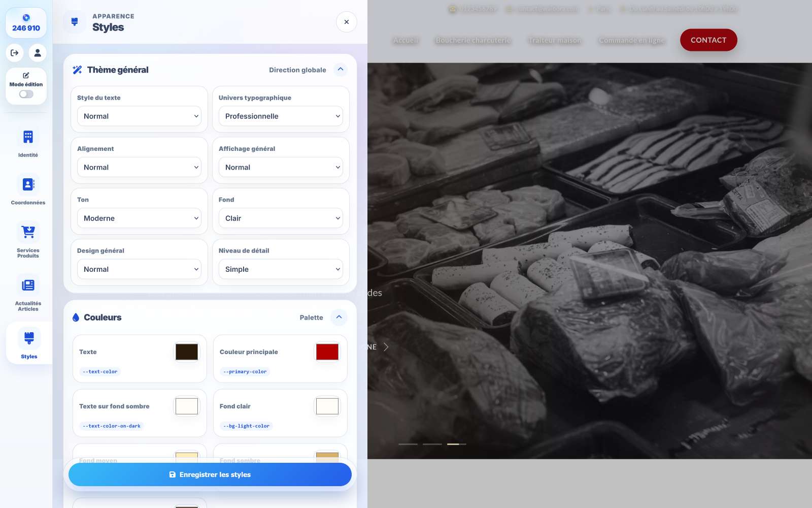812x508 pixels.
Task: Open the Fond dropdown set to Clair
Action: [281, 218]
